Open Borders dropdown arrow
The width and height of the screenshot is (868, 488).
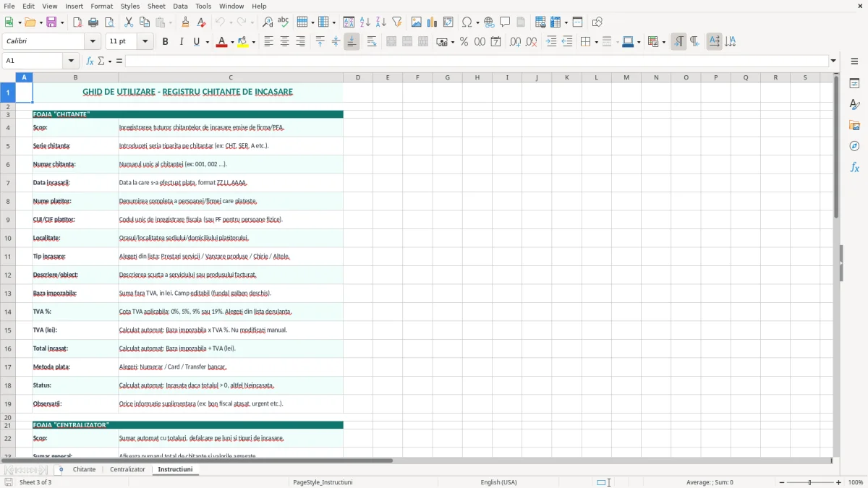pos(596,42)
